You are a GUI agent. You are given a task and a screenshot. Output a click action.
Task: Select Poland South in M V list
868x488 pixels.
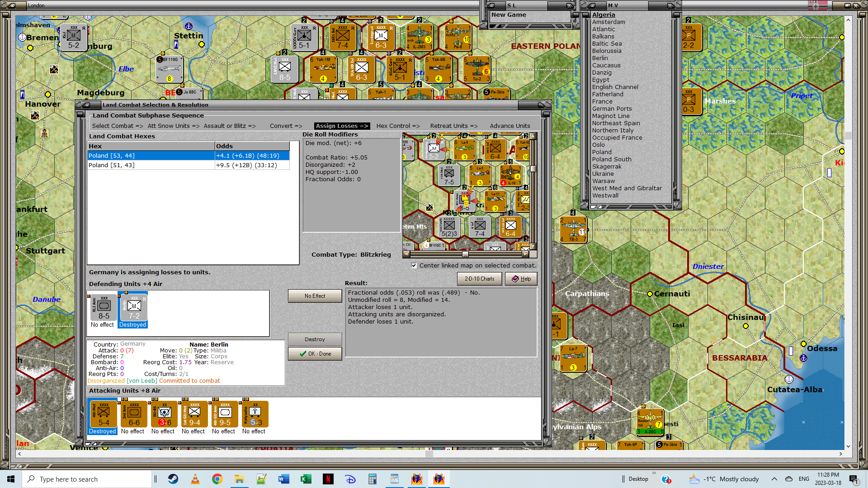coord(612,160)
